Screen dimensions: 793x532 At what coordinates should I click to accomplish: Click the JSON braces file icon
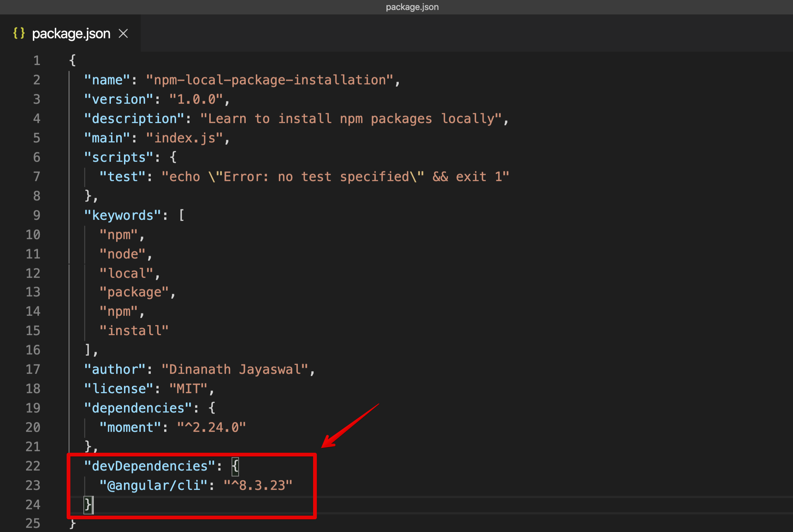tap(19, 33)
